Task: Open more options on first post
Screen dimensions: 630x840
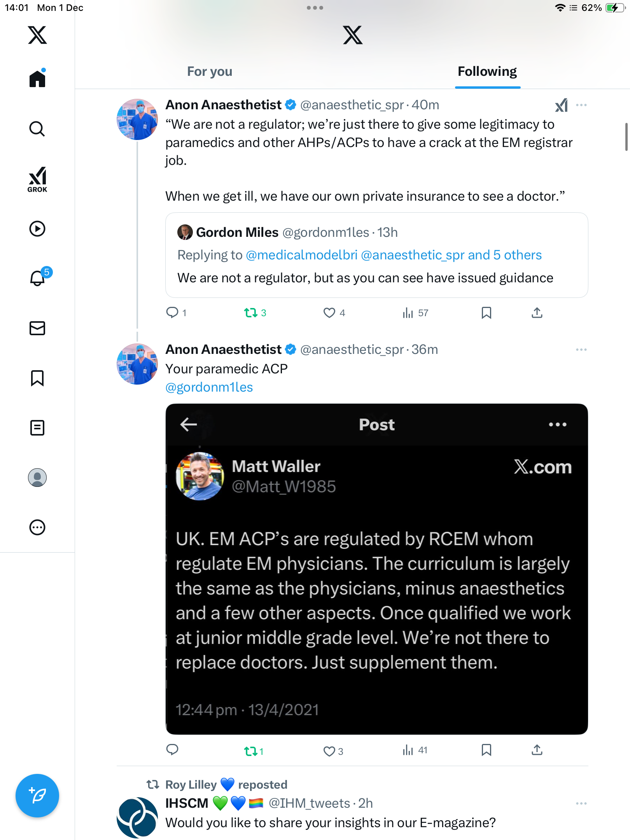Action: tap(581, 105)
